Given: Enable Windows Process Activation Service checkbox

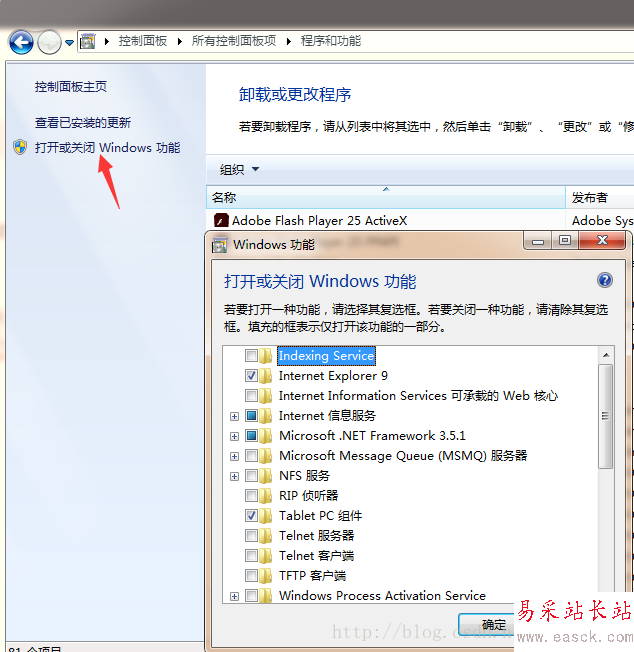Looking at the screenshot, I should click(251, 595).
